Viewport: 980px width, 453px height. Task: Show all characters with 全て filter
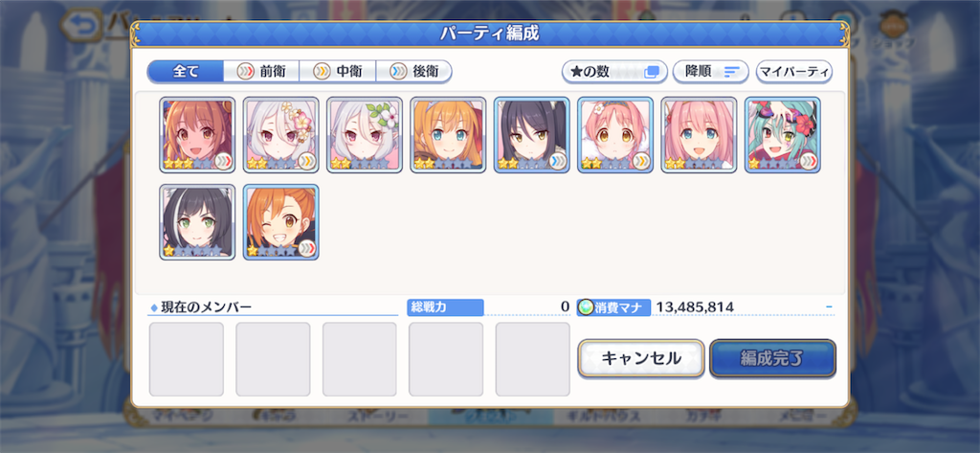click(x=186, y=71)
